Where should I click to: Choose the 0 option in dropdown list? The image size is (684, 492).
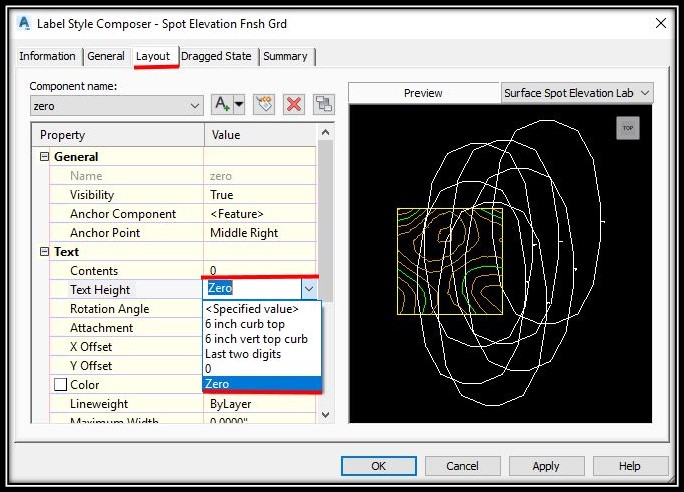262,369
